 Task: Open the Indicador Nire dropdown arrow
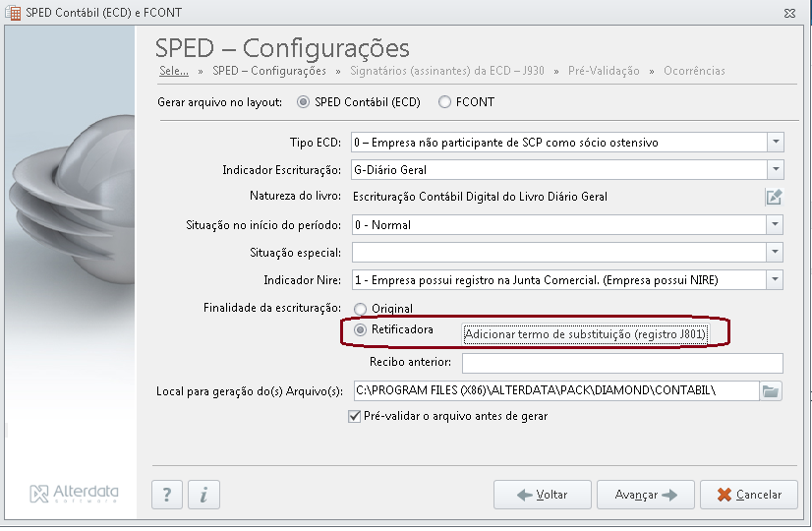coord(775,279)
